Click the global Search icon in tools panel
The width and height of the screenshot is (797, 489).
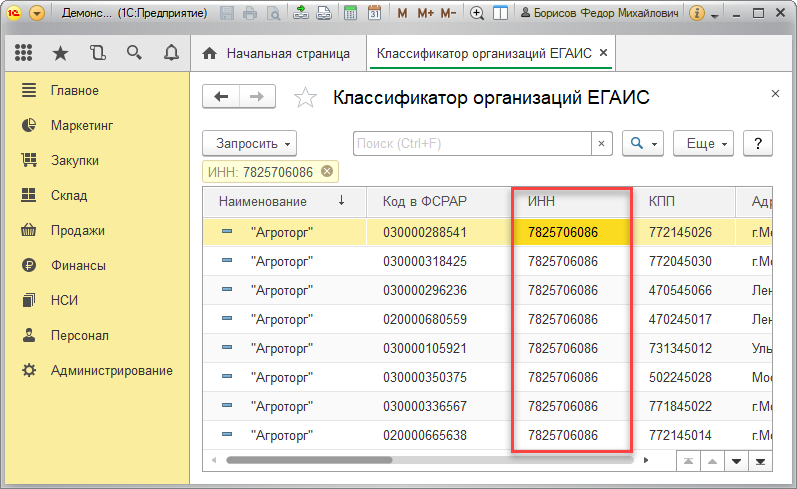134,52
